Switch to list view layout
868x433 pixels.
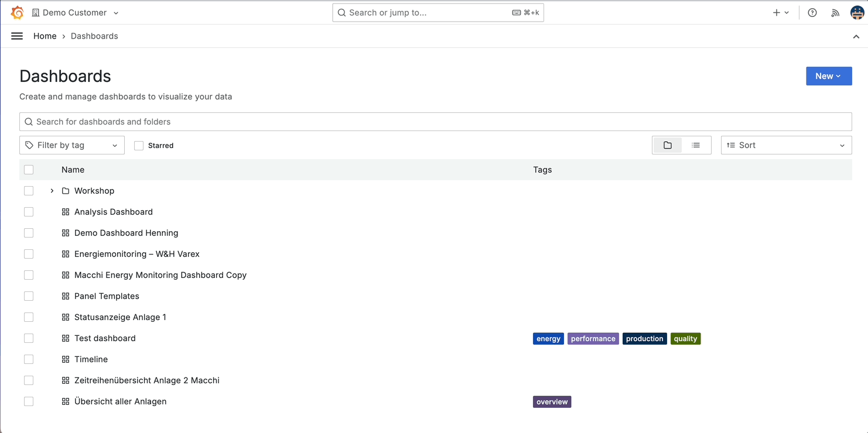696,145
